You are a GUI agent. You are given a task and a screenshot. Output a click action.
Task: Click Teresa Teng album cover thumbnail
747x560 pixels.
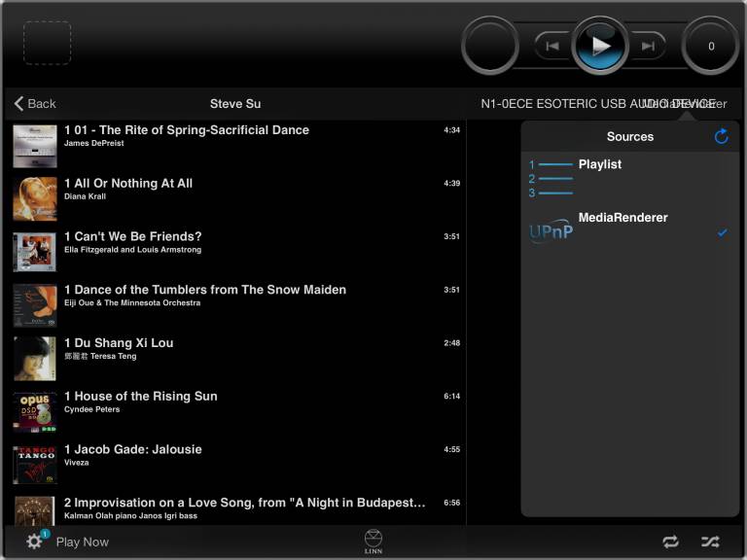pos(35,359)
